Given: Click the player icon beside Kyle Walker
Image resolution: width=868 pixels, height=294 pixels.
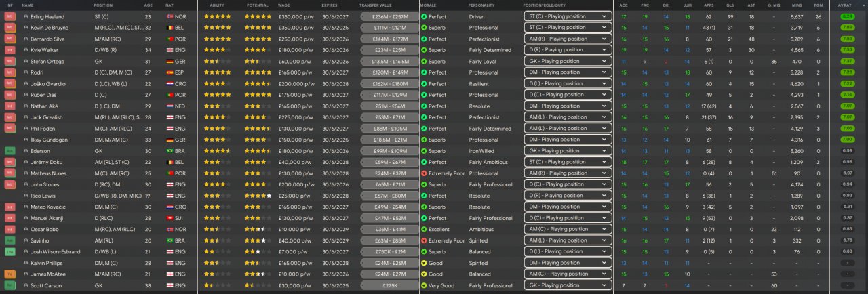Looking at the screenshot, I should pos(26,50).
